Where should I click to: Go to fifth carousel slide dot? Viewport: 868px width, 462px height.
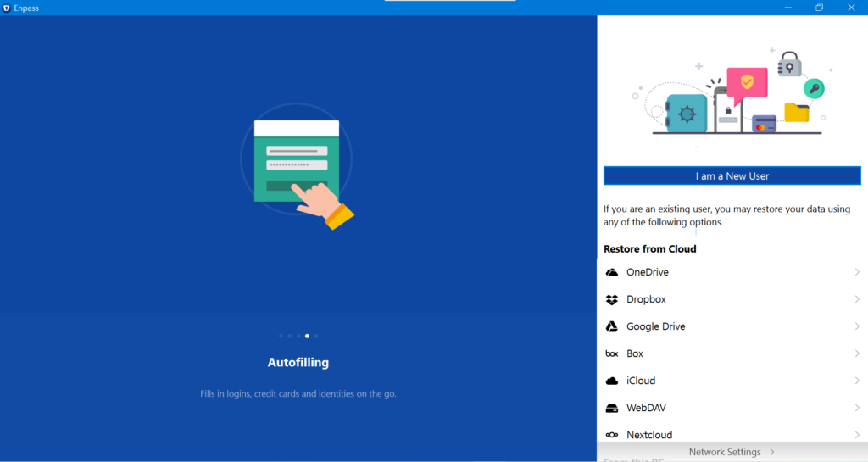pyautogui.click(x=316, y=336)
